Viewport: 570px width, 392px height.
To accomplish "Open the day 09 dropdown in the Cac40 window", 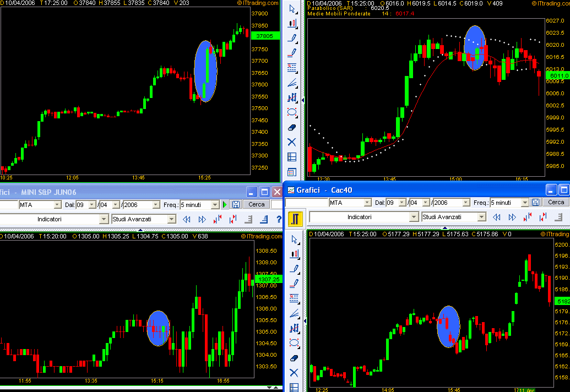I will tap(402, 203).
